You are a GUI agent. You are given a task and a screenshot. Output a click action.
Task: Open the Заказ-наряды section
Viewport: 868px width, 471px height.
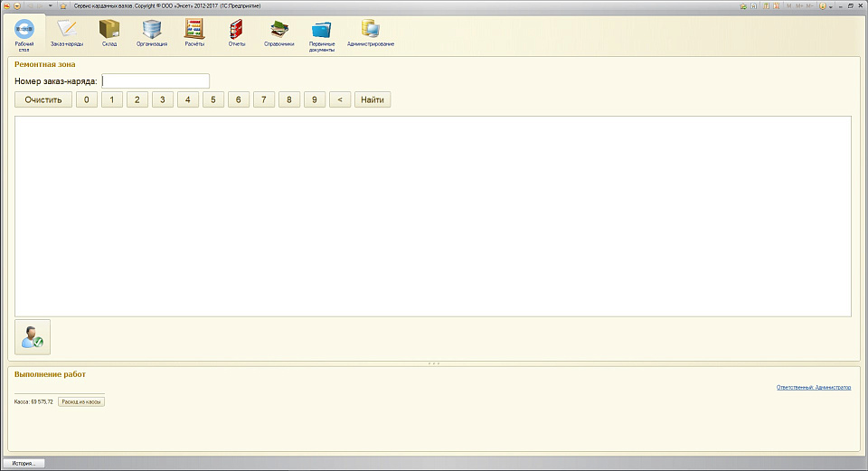coord(67,33)
